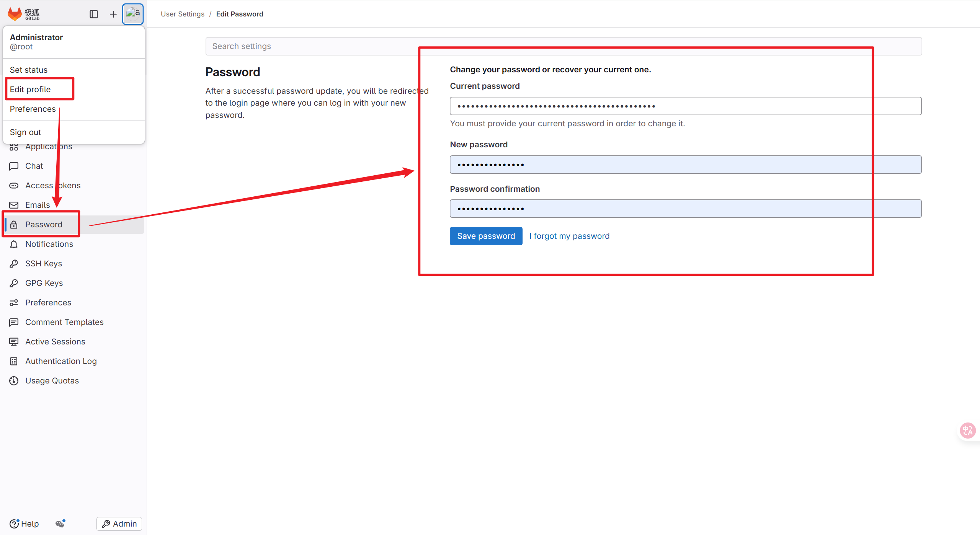This screenshot has height=535, width=980.
Task: Click the WeChat icon at bottom
Action: 60,524
